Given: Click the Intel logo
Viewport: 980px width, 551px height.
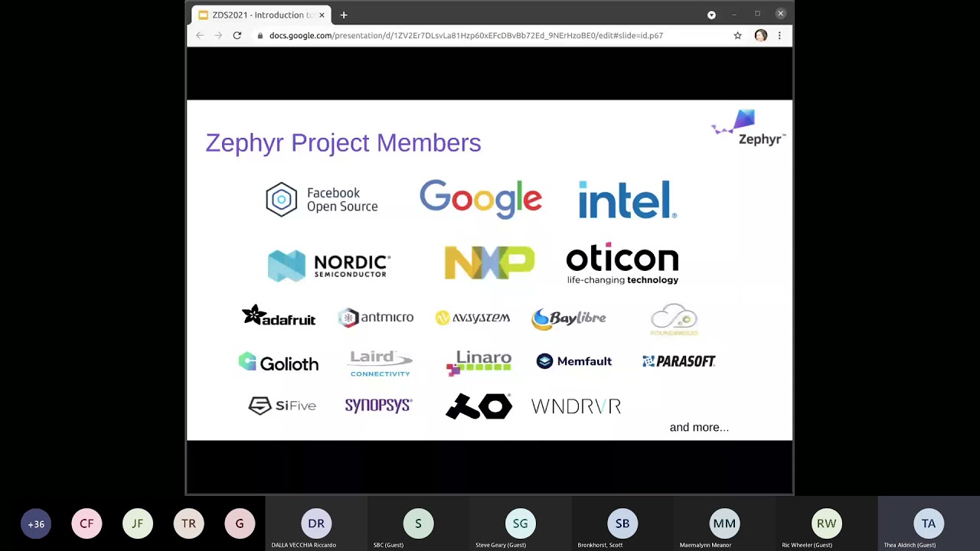Looking at the screenshot, I should 627,200.
